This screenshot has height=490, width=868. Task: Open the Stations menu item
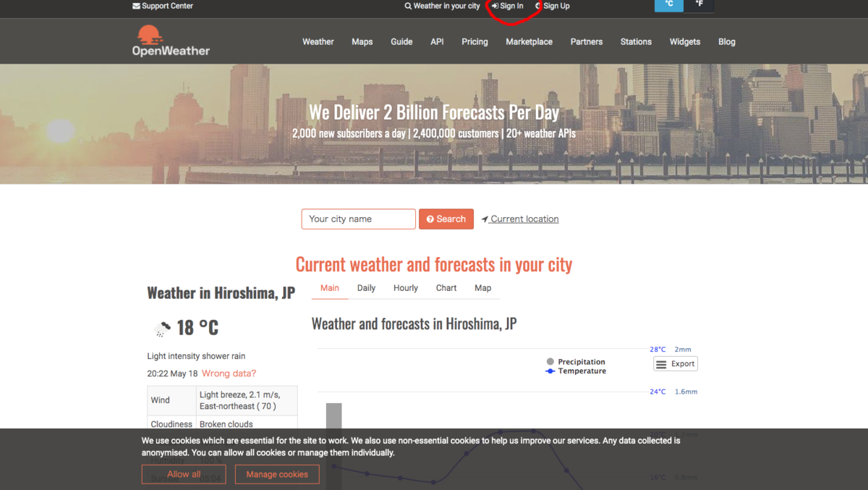tap(636, 42)
